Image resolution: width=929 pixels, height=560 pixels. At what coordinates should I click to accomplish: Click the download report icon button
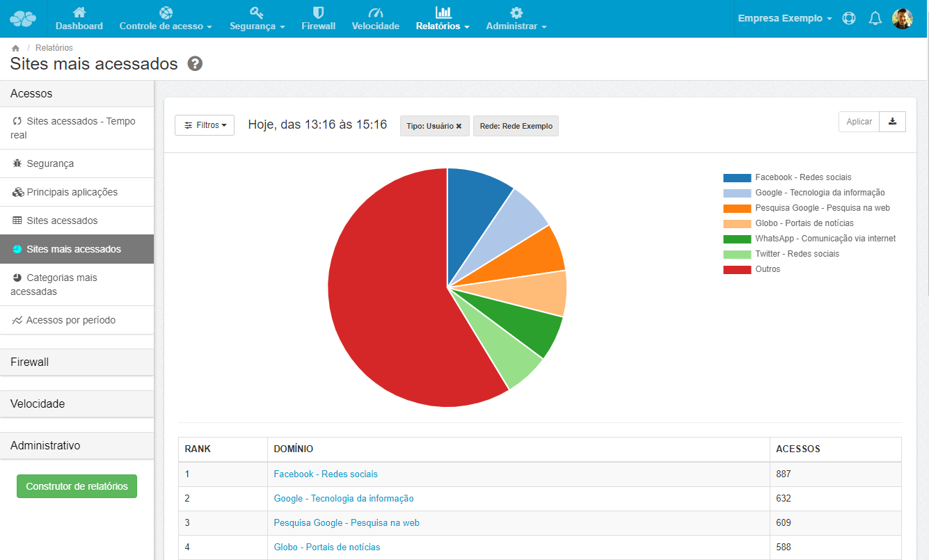(893, 122)
